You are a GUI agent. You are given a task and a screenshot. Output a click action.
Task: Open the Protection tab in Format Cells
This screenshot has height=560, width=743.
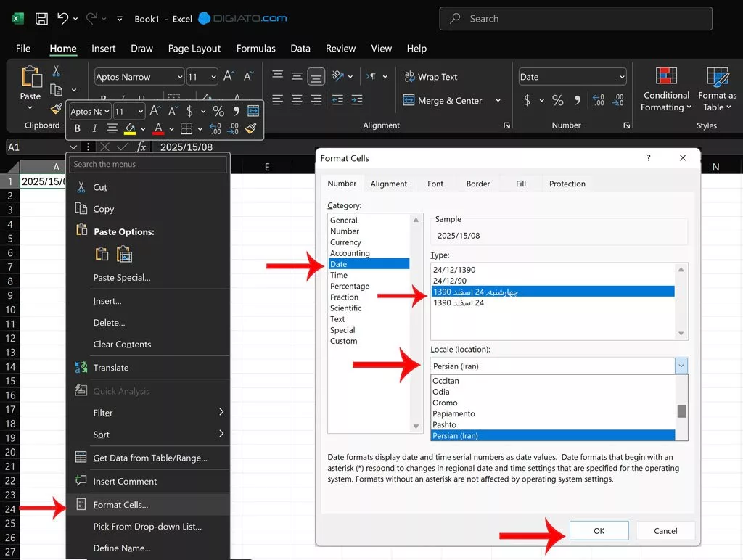567,184
